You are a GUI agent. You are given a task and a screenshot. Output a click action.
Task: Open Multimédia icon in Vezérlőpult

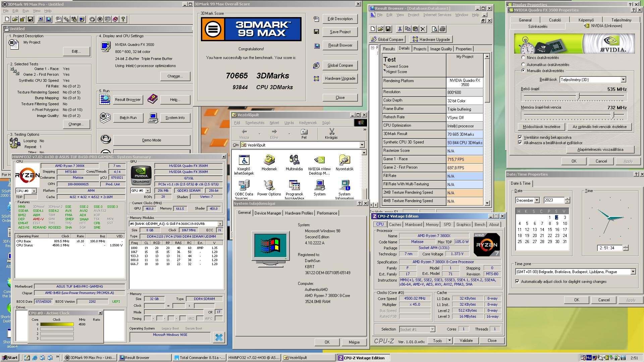[294, 163]
